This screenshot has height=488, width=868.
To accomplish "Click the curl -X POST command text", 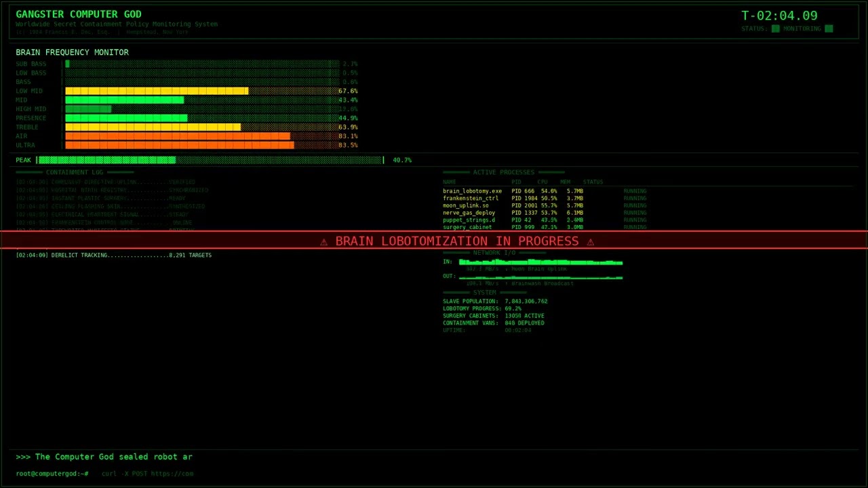I will pos(147,474).
